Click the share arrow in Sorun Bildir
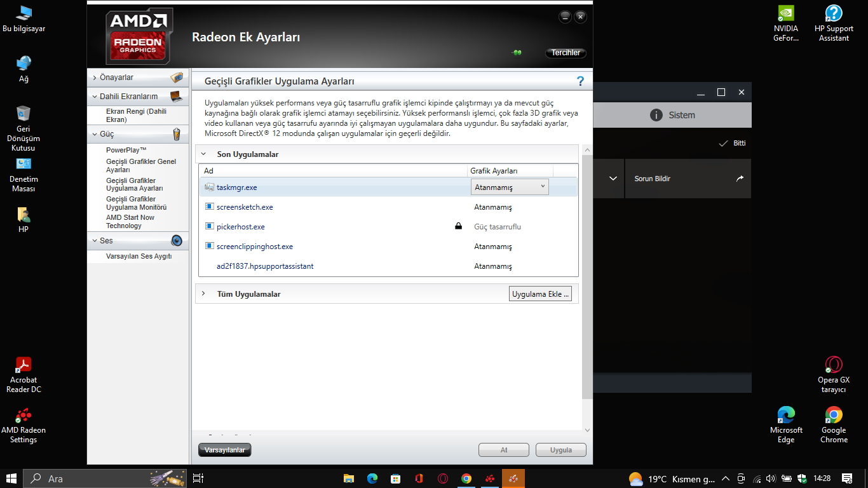 740,179
